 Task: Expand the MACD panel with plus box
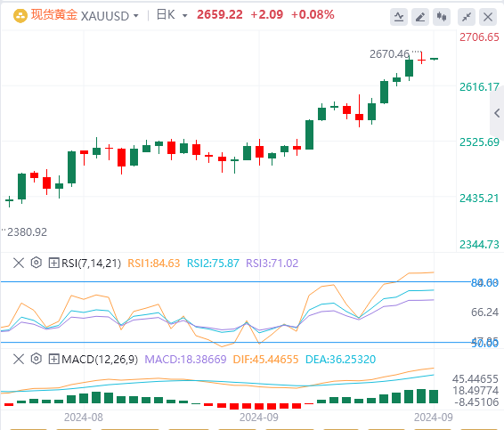tap(53, 359)
